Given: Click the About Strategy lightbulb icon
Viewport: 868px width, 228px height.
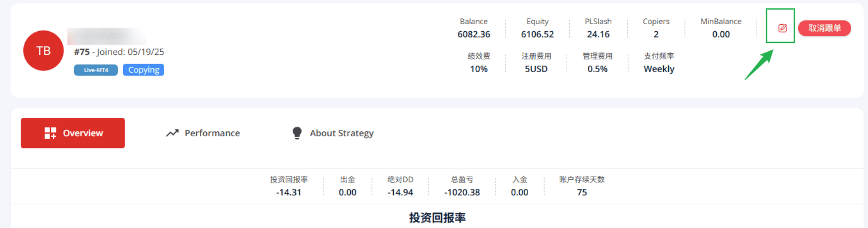Looking at the screenshot, I should click(297, 133).
